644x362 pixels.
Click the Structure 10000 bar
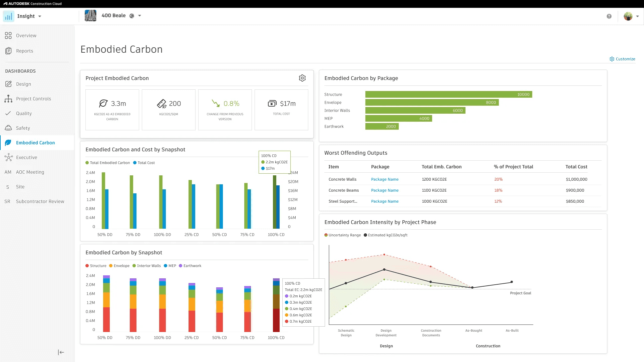448,94
